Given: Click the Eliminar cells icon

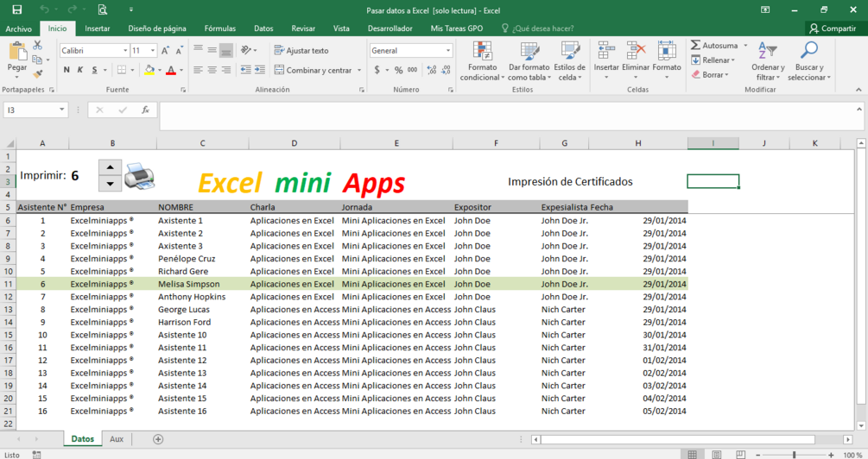Looking at the screenshot, I should [636, 51].
